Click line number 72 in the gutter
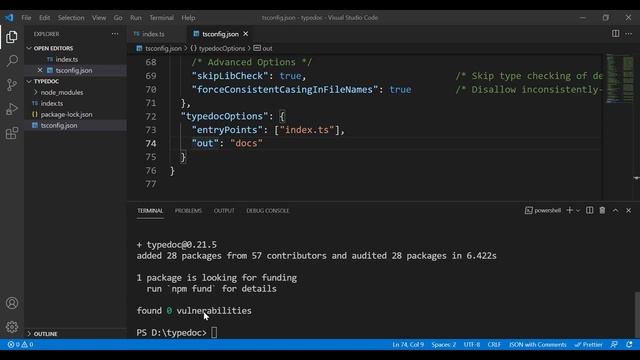640x360 pixels. (151, 116)
